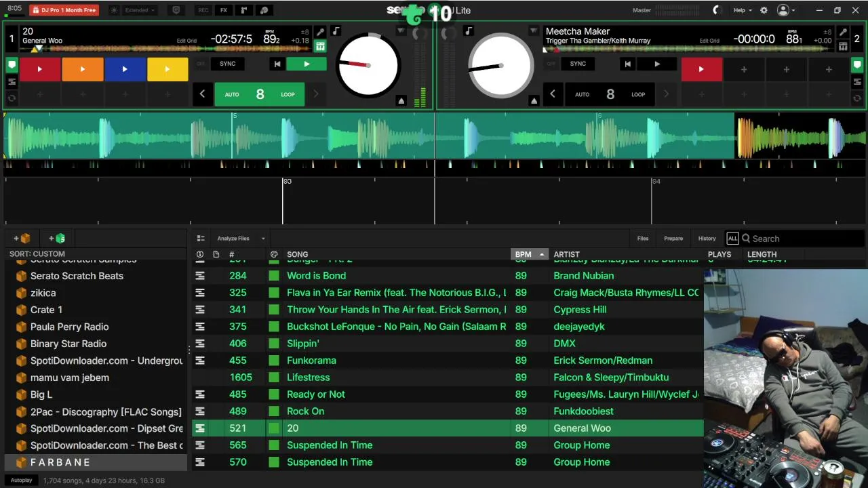The height and width of the screenshot is (488, 868).
Task: Select the F A R B A N E crate
Action: click(96, 462)
